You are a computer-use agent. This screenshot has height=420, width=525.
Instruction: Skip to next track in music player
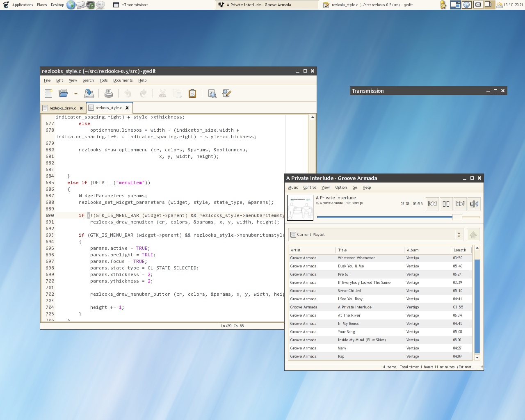[460, 204]
